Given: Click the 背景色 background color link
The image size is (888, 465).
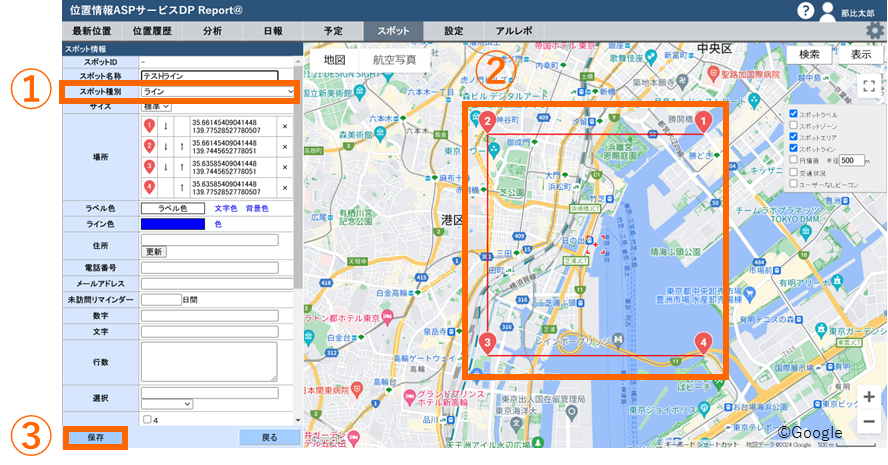Looking at the screenshot, I should point(257,208).
